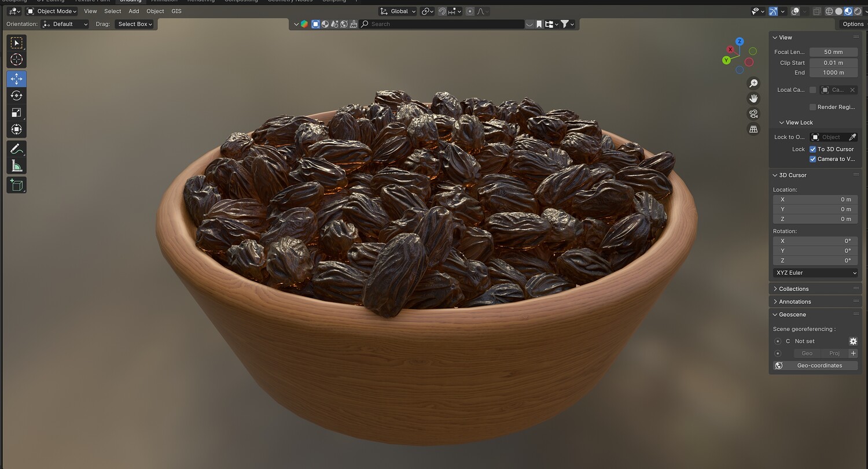This screenshot has height=469, width=868.
Task: Open the Select menu
Action: (x=113, y=11)
